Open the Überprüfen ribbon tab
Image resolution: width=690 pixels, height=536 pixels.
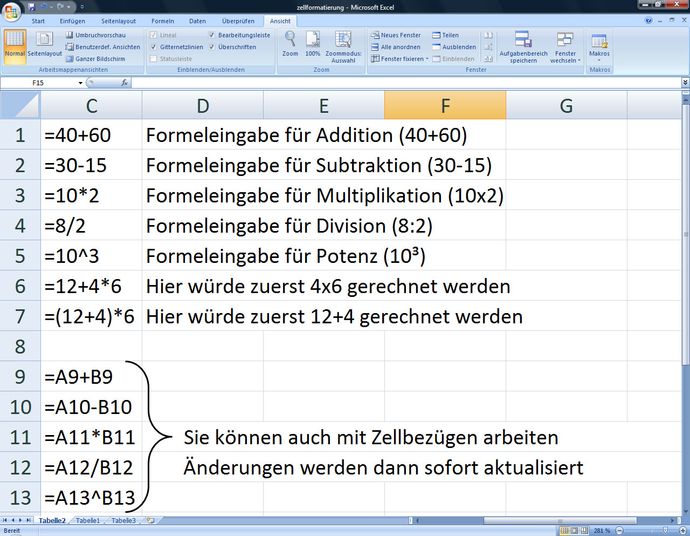coord(238,21)
